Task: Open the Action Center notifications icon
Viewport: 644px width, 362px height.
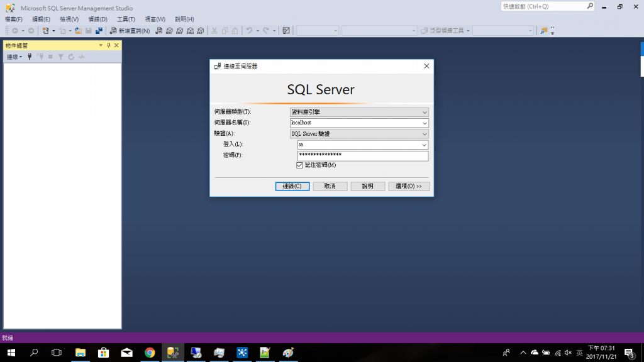Action: click(x=629, y=353)
